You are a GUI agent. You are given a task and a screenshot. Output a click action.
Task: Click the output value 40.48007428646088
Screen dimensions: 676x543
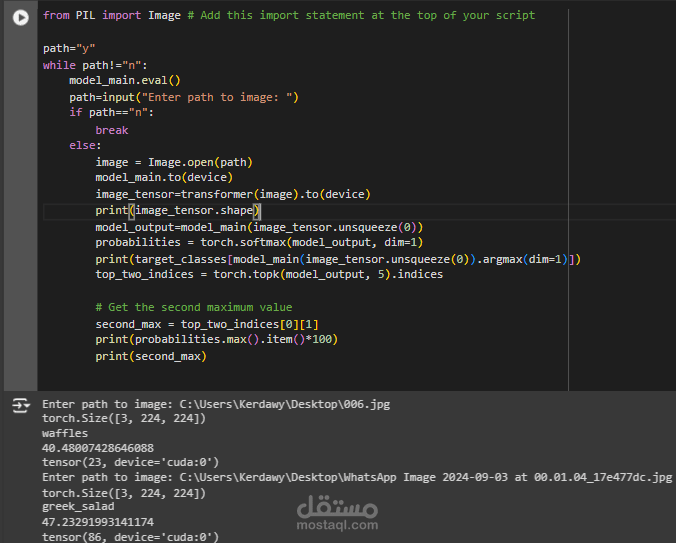coord(98,448)
